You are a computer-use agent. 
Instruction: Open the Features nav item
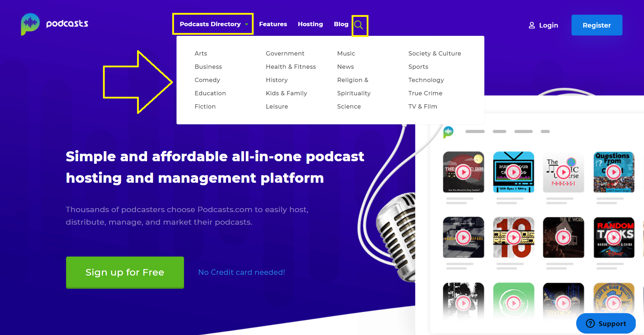[273, 24]
